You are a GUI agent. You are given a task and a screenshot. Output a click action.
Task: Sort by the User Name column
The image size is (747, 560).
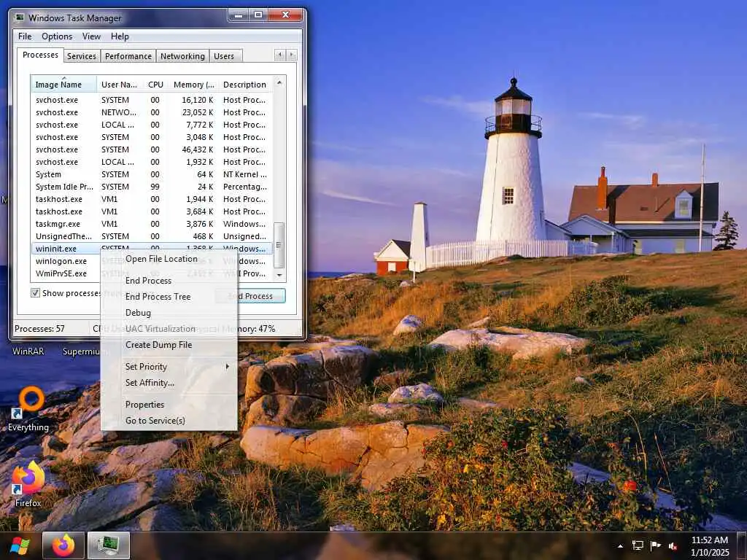119,85
